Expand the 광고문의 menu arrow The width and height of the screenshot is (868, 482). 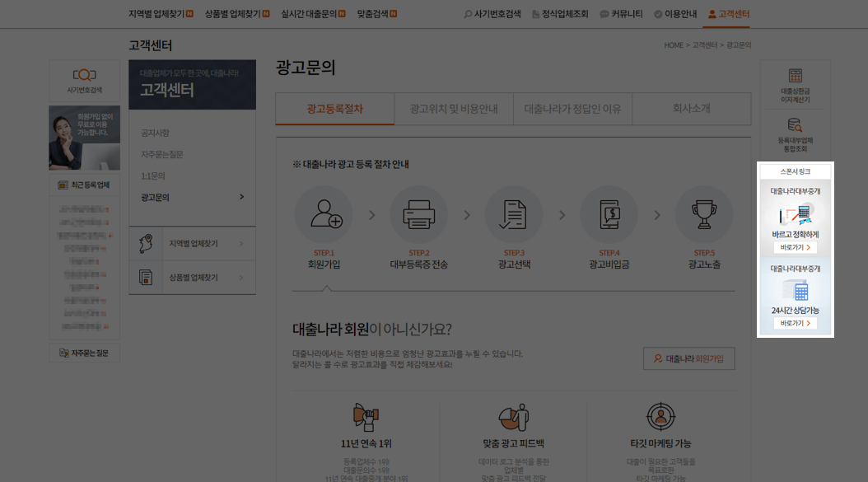242,196
